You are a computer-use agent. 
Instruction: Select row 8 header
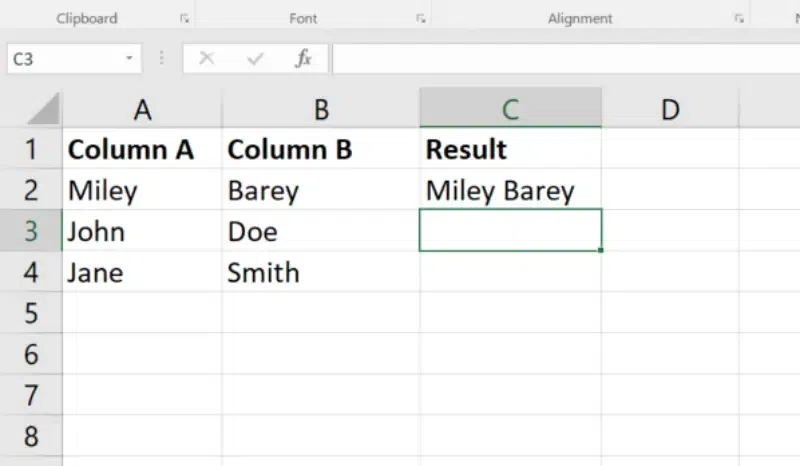(31, 436)
